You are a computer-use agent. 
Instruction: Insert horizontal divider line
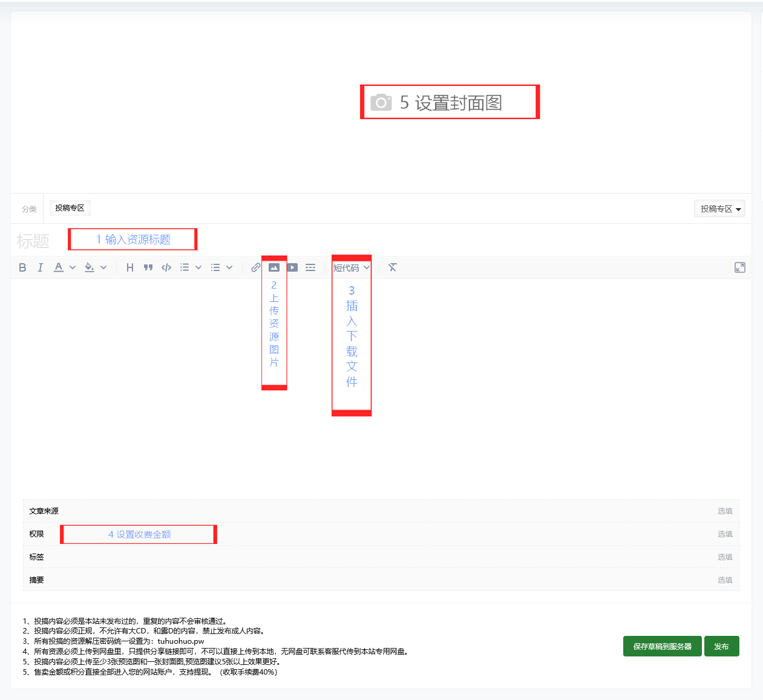(x=310, y=267)
